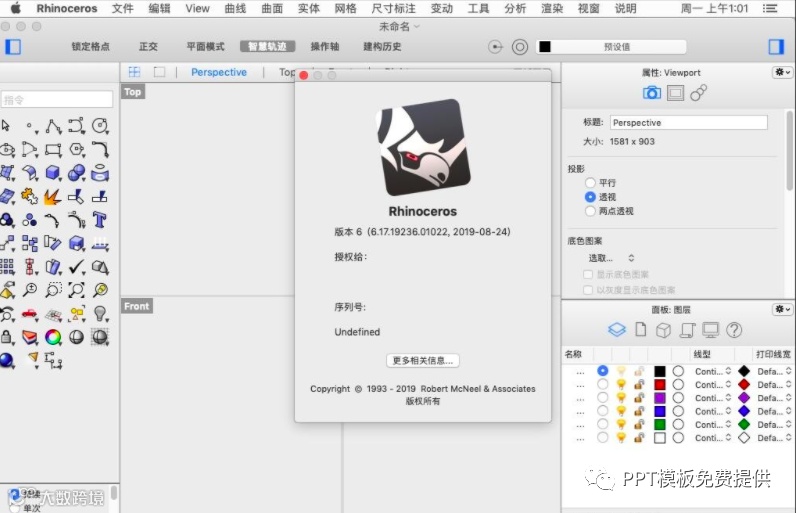
Task: Select the Polygon drawing tool
Action: pos(77,150)
